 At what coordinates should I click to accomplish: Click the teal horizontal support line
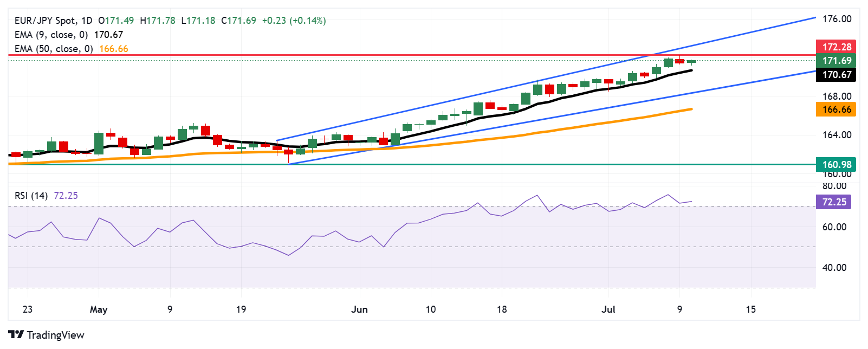tap(412, 164)
